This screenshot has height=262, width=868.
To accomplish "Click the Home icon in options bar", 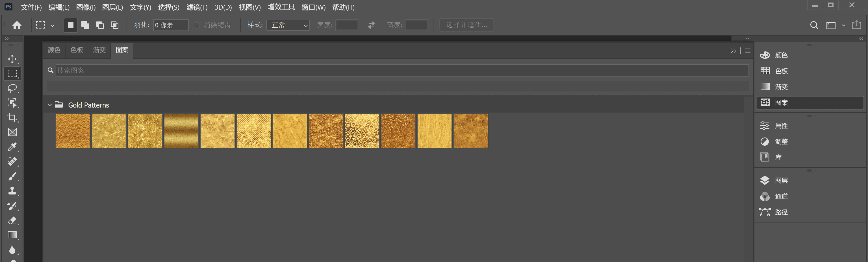I will pyautogui.click(x=17, y=25).
